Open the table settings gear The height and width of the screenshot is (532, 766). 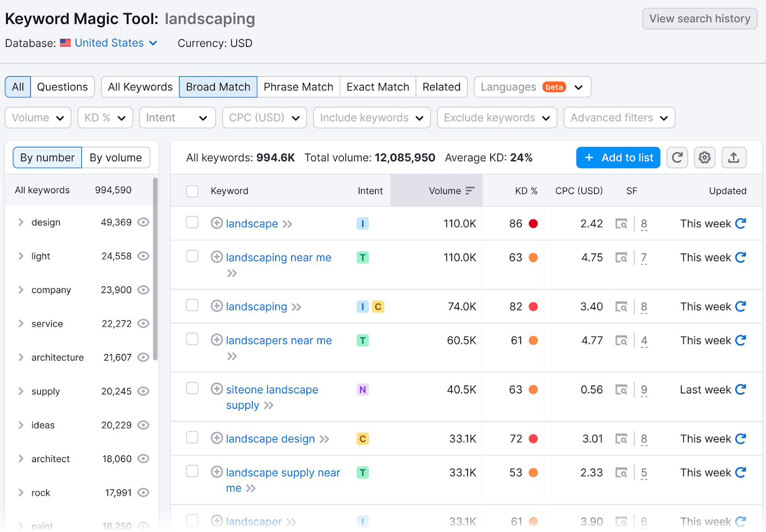pyautogui.click(x=704, y=157)
